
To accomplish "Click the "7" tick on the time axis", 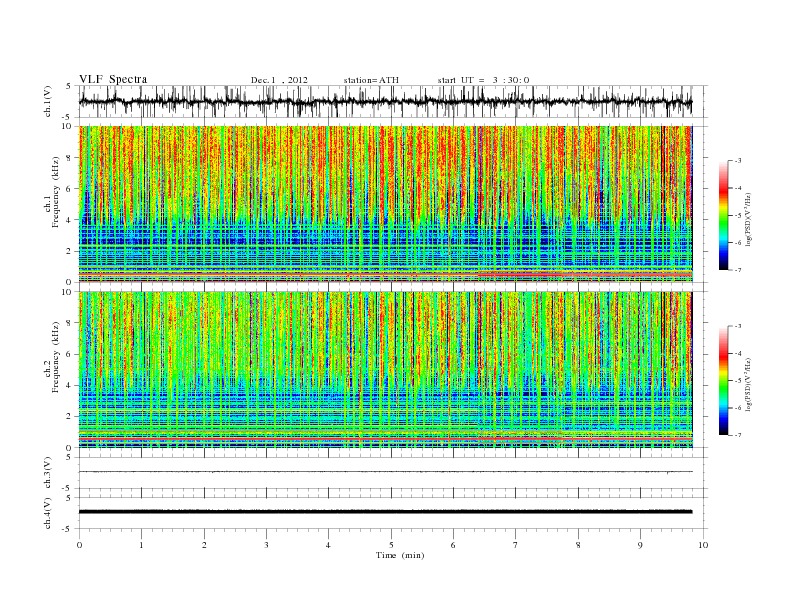I will click(516, 545).
